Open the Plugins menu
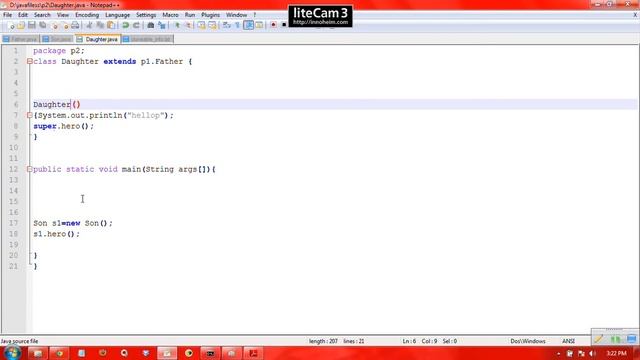 (210, 15)
